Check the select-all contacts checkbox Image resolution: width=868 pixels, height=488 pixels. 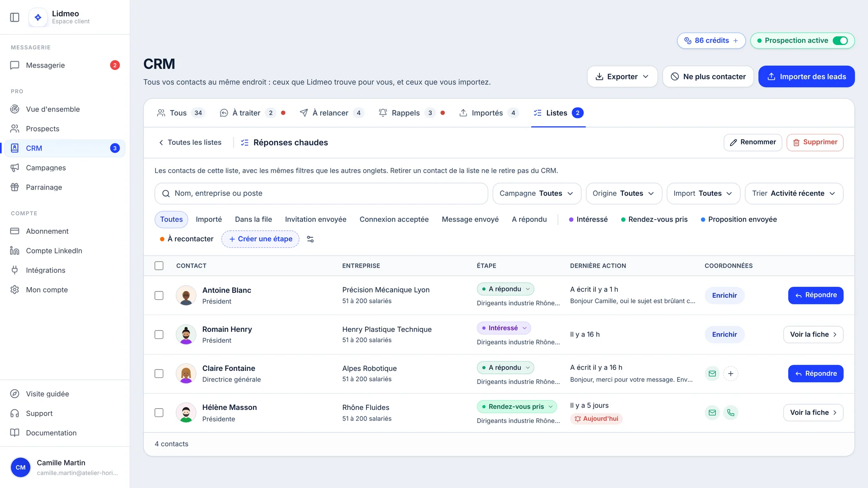coord(159,266)
